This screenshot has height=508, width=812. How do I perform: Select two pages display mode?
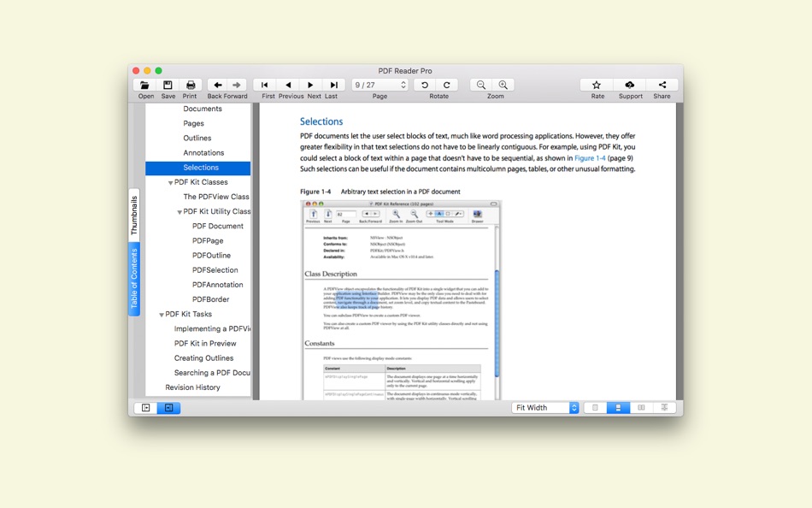click(641, 408)
